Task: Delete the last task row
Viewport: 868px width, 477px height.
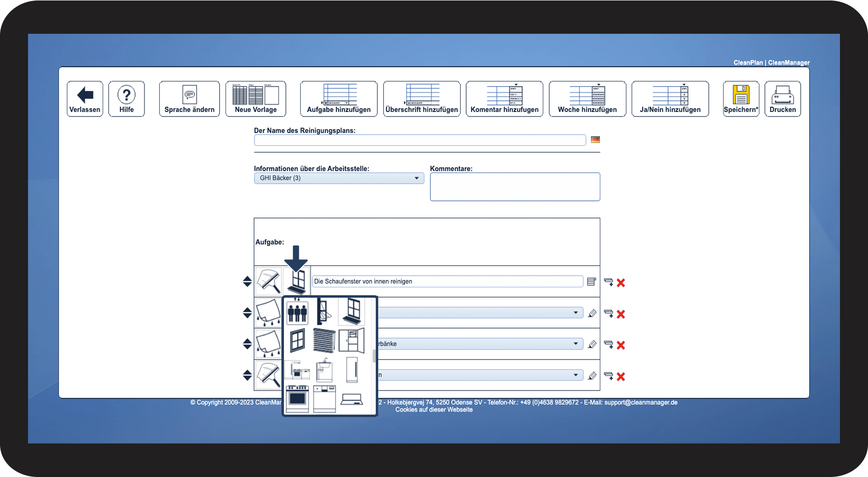Action: click(621, 376)
